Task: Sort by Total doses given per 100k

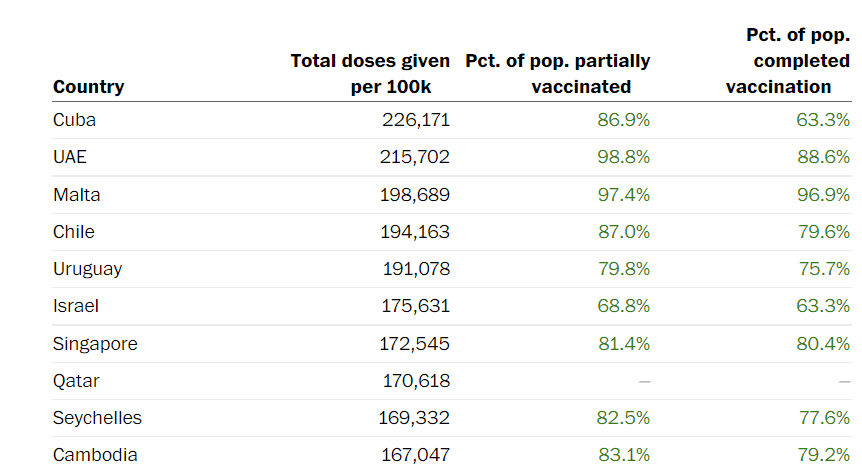Action: pyautogui.click(x=370, y=74)
